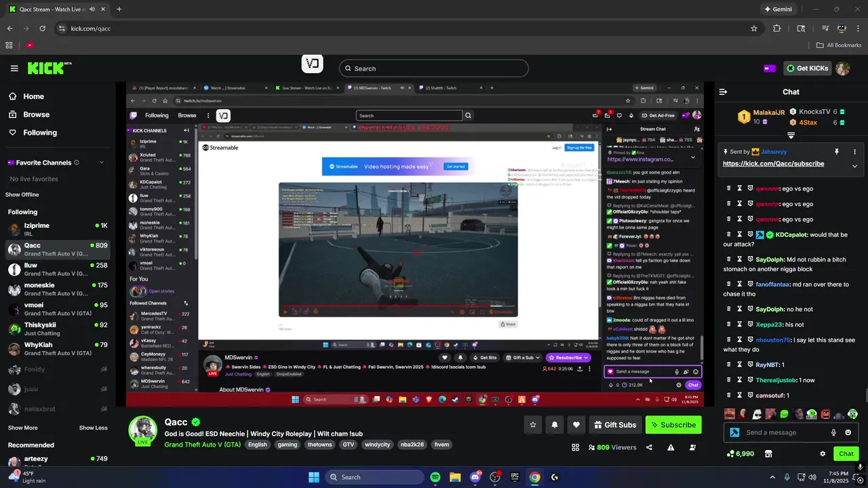Open lluw channel in Following list
The width and height of the screenshot is (868, 488).
pyautogui.click(x=57, y=269)
